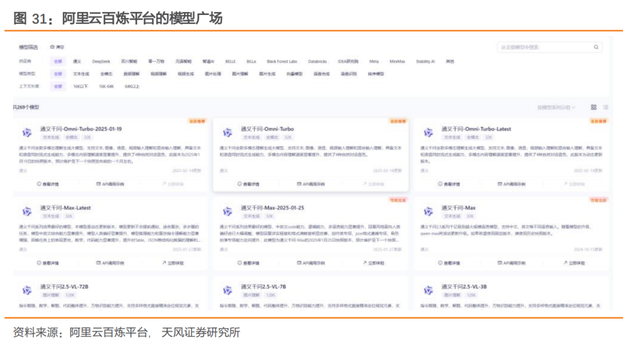Viewport: 644px width, 349px height.
Task: Filter model type by 图片生成
Action: click(267, 74)
